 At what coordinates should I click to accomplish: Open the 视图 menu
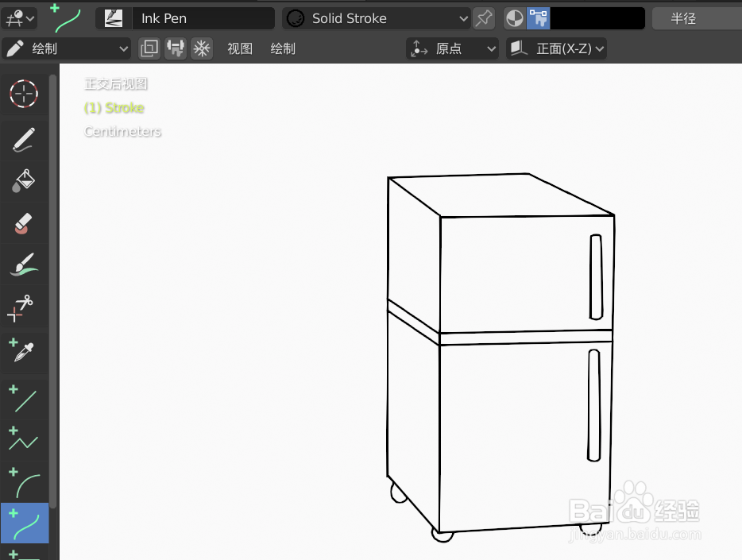240,48
